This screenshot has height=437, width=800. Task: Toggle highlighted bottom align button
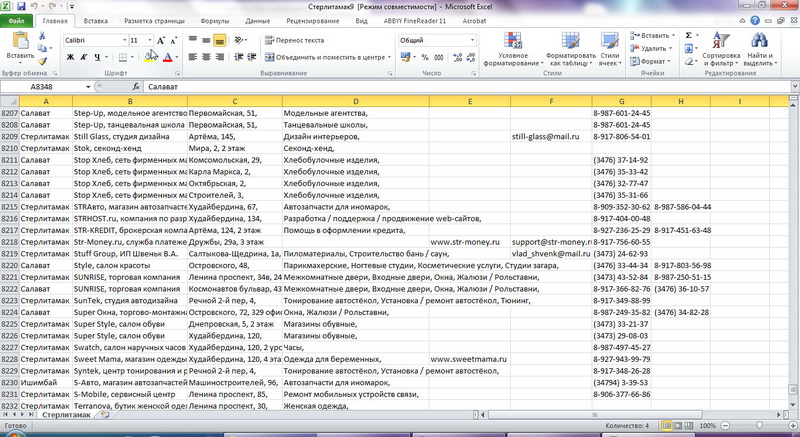tap(219, 40)
